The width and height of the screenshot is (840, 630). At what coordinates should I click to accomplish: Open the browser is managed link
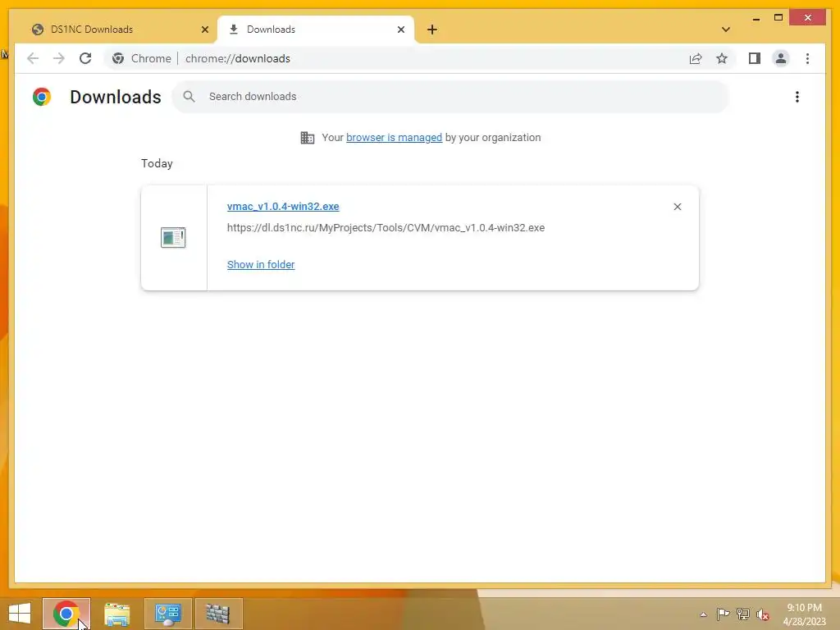[395, 138]
